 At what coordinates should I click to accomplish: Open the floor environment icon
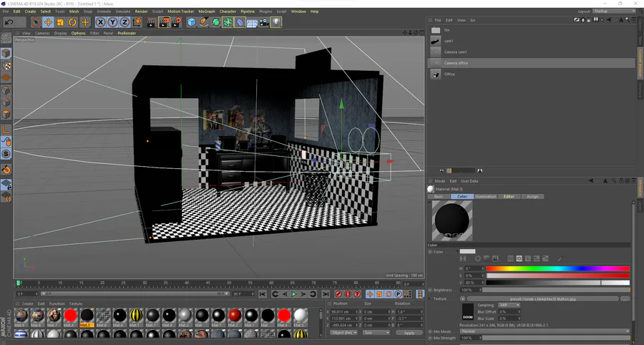[x=252, y=22]
